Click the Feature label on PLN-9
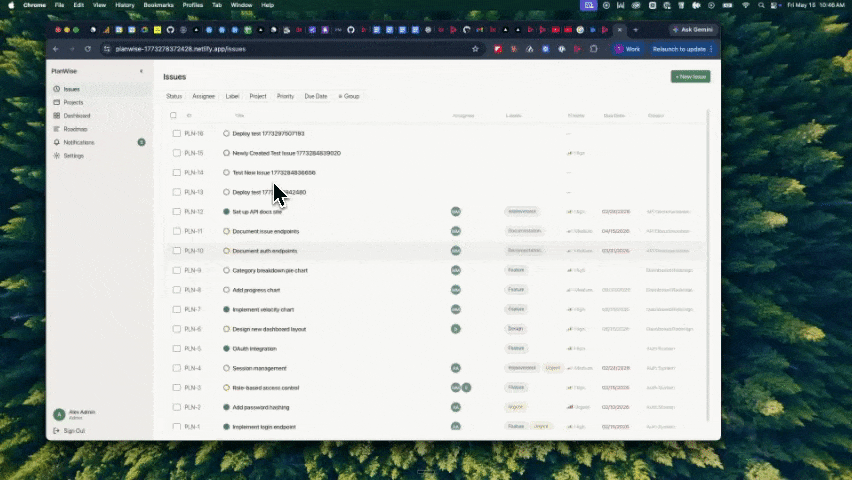The image size is (852, 480). pos(516,270)
